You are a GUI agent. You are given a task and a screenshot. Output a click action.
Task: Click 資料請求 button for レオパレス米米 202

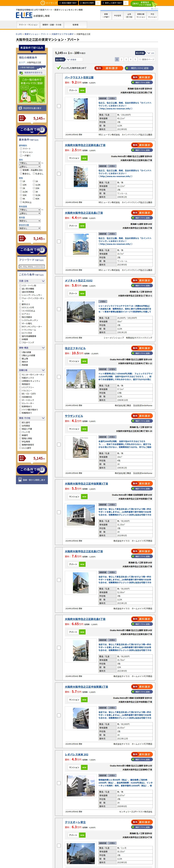[142, 754]
